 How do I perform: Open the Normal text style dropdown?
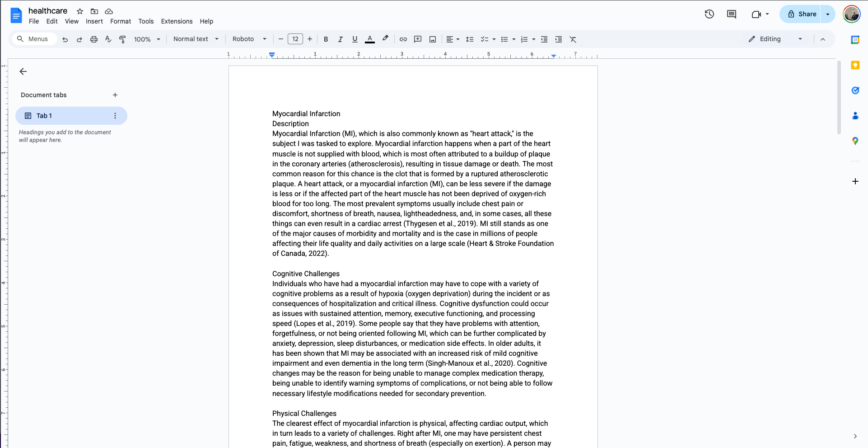pyautogui.click(x=196, y=39)
